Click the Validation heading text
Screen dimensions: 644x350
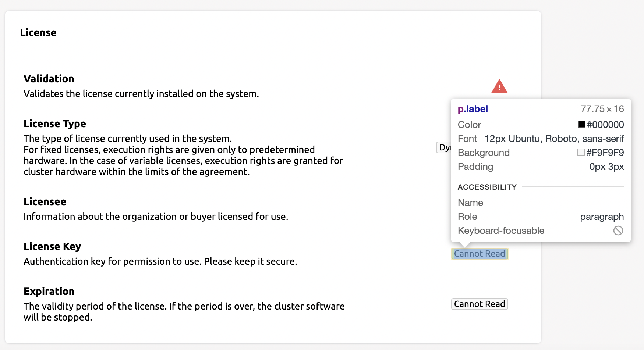coord(49,79)
